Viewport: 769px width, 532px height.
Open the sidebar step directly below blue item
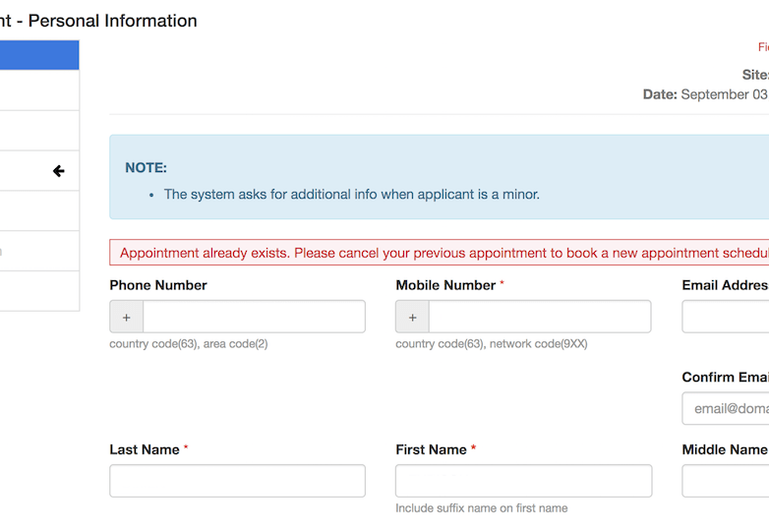(x=38, y=90)
